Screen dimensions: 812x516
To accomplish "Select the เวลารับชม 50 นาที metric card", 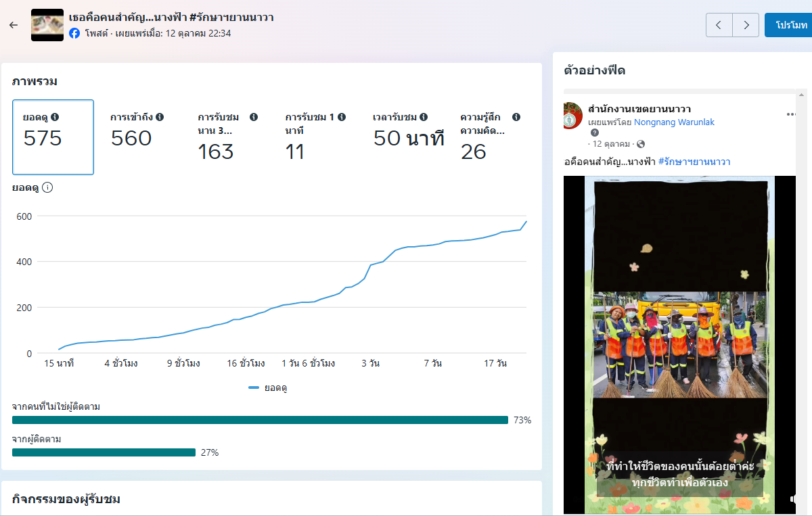I will point(409,137).
